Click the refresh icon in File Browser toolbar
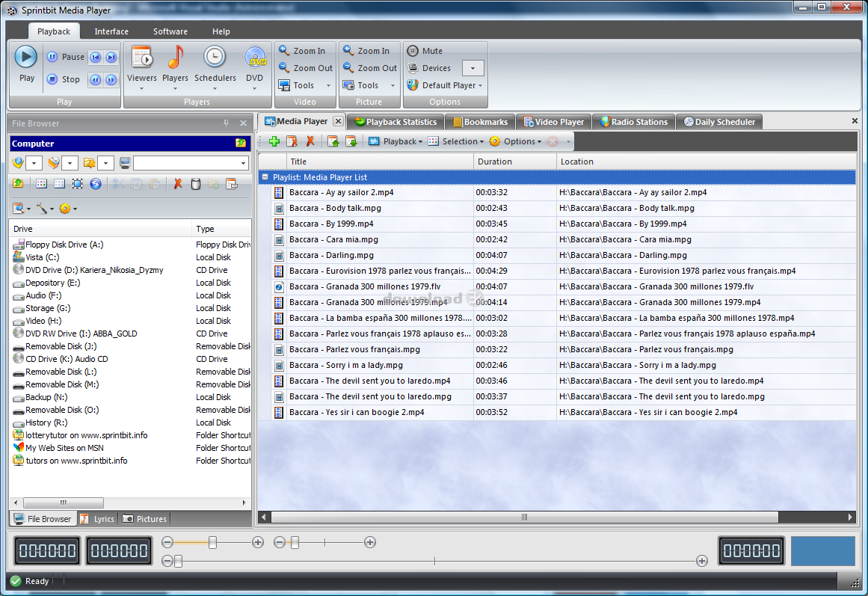 point(96,184)
